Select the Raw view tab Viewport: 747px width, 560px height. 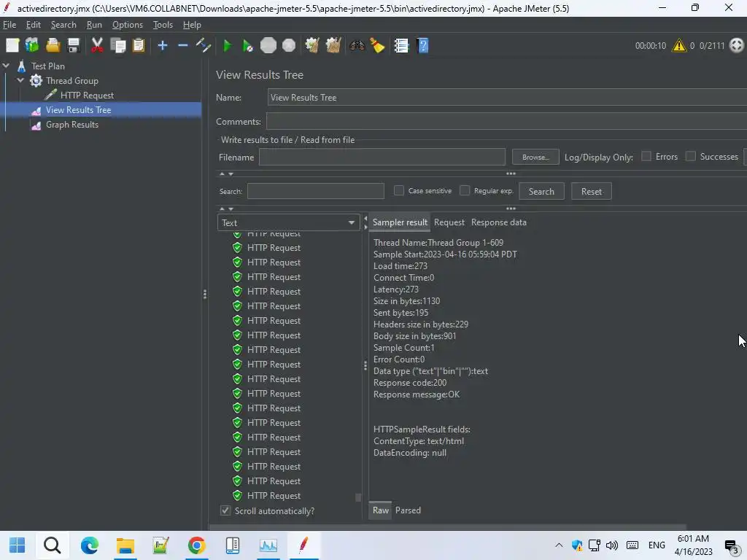[x=381, y=510]
